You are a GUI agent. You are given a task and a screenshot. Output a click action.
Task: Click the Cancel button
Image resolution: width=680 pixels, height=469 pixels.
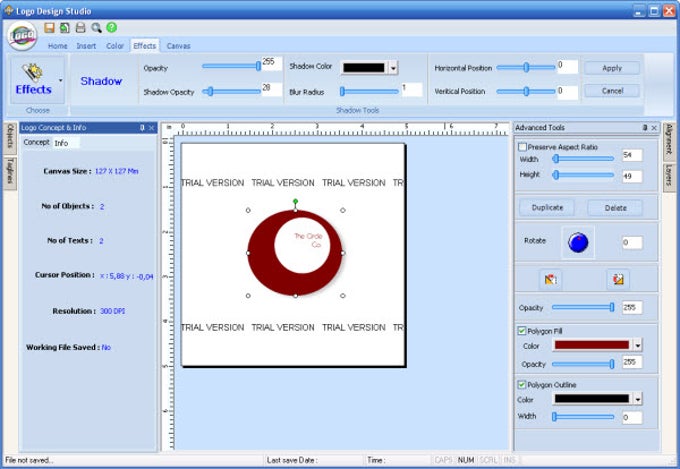pyautogui.click(x=612, y=91)
